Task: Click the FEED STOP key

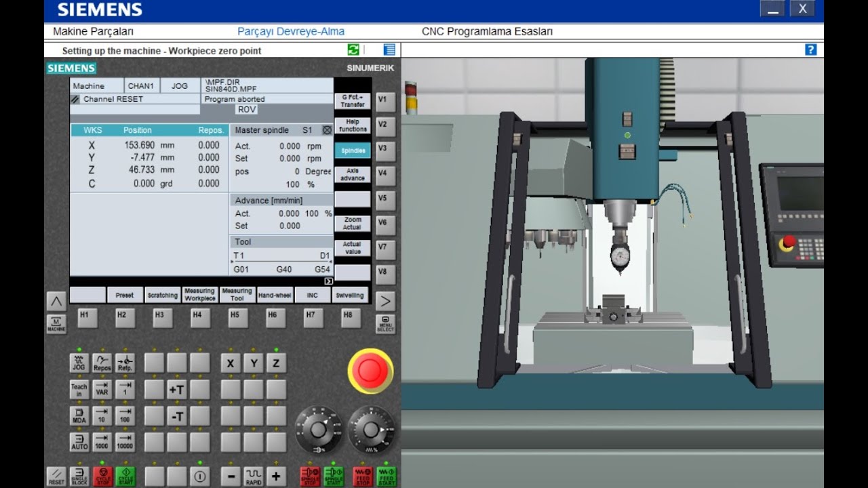Action: (363, 476)
